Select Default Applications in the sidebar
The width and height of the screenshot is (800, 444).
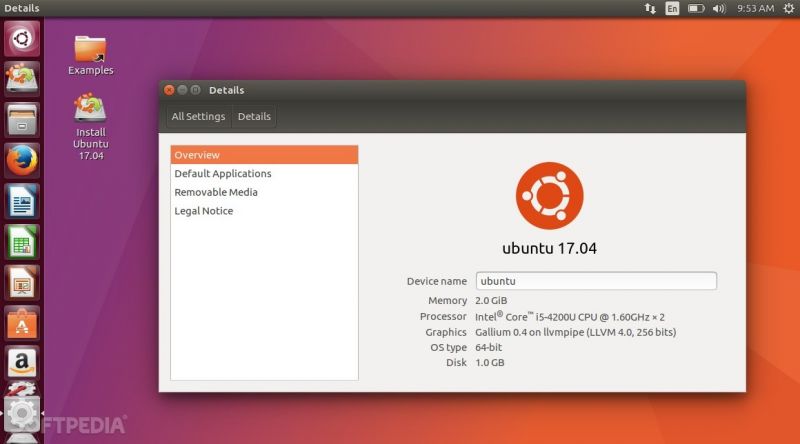tap(264, 174)
